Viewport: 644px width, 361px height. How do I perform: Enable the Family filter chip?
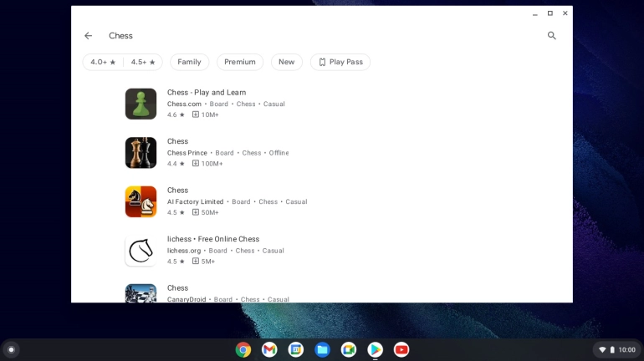pyautogui.click(x=189, y=62)
